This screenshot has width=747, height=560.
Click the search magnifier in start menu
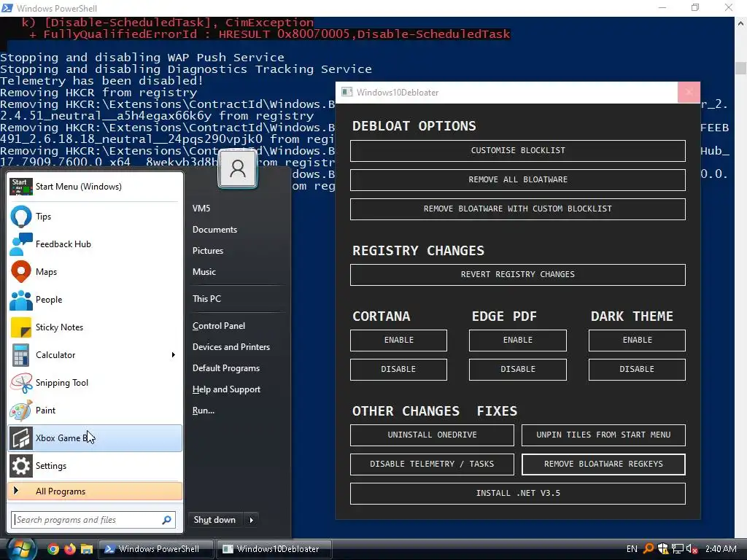click(166, 520)
